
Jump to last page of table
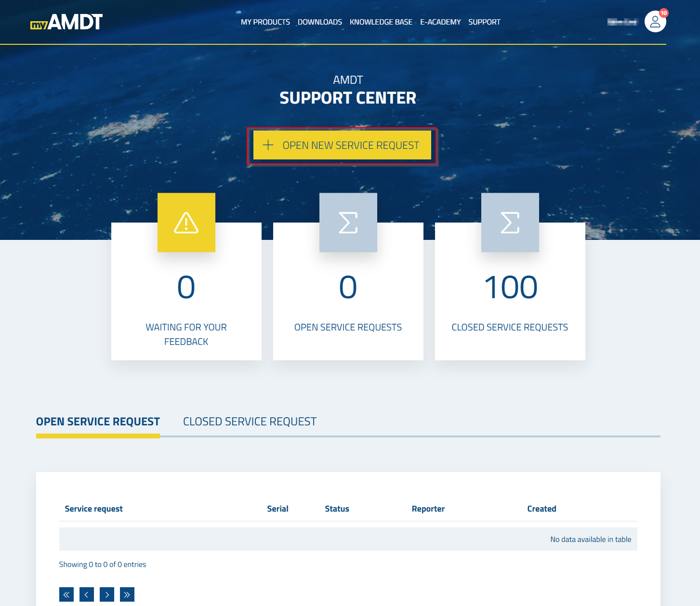(127, 594)
